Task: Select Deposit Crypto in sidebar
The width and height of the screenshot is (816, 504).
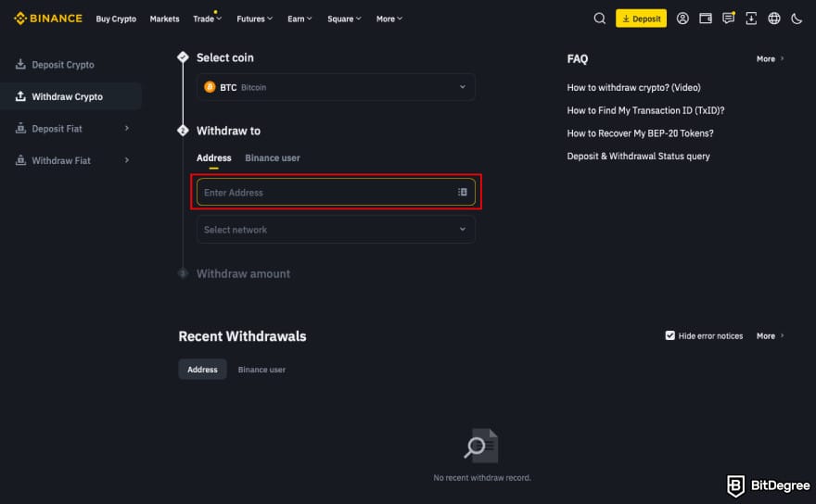Action: 63,65
